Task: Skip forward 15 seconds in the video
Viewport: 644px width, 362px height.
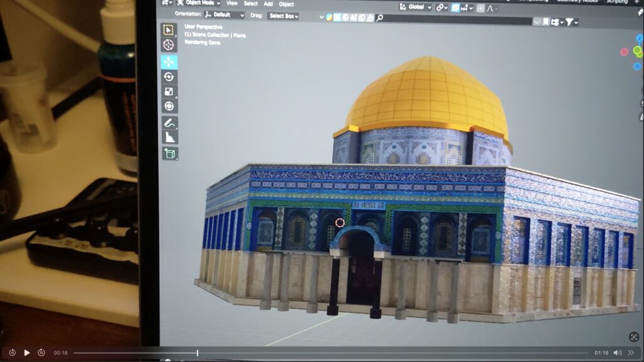Action: [41, 353]
